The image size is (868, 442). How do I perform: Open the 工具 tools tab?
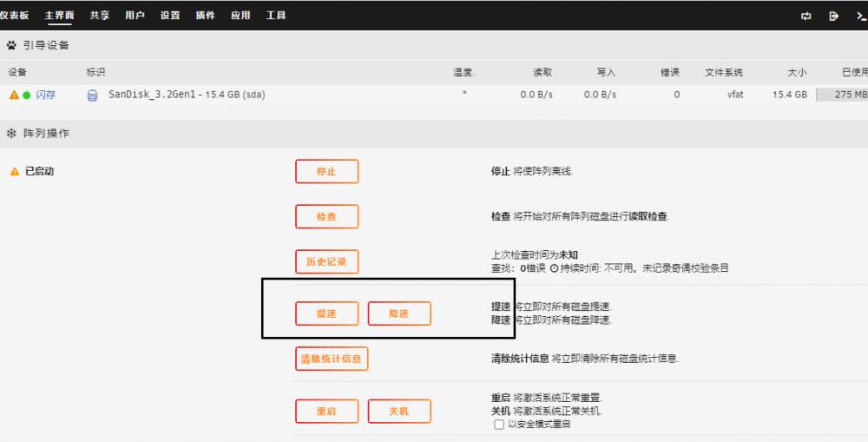[276, 16]
